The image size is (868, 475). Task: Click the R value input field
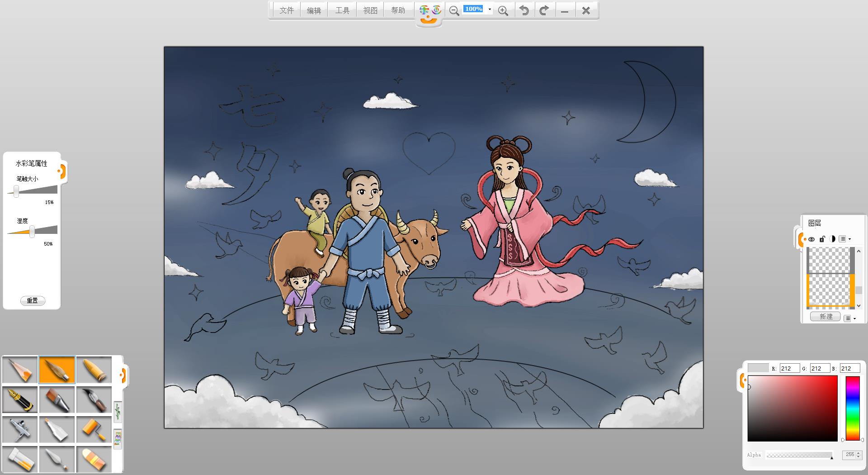pyautogui.click(x=789, y=368)
